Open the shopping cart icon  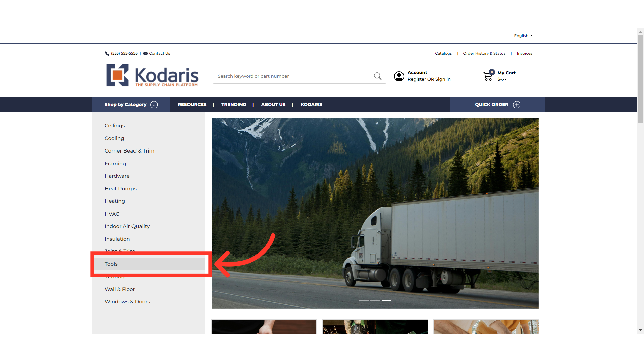tap(488, 76)
